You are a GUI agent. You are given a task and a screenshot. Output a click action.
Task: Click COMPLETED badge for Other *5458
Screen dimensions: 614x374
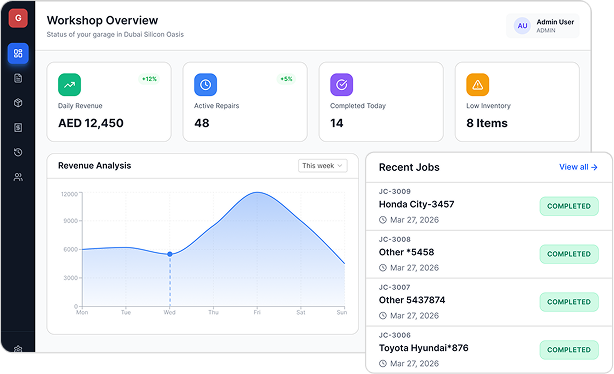point(569,254)
